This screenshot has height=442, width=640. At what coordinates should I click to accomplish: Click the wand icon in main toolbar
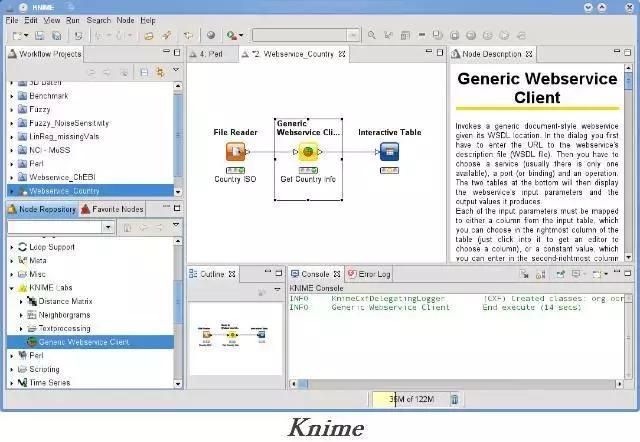click(166, 36)
